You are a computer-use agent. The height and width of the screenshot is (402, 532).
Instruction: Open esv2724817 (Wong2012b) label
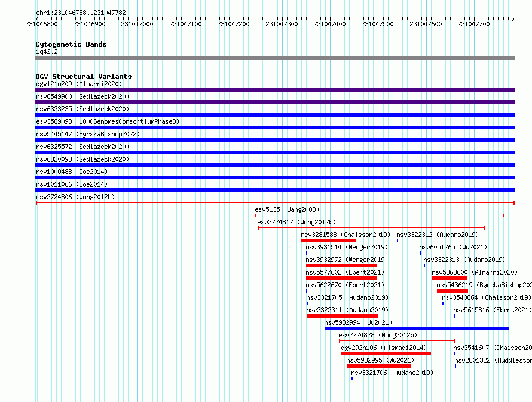(x=296, y=222)
